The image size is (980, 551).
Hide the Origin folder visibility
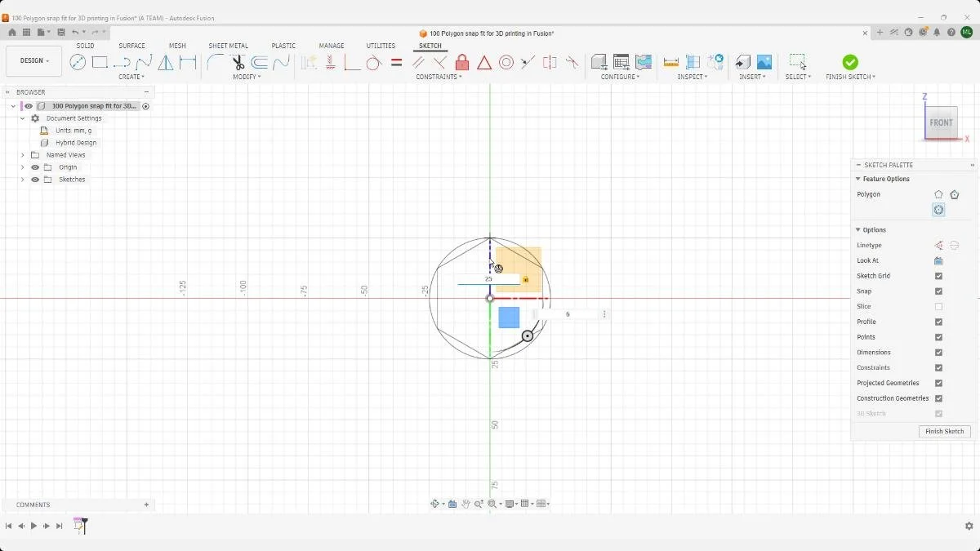click(x=35, y=167)
